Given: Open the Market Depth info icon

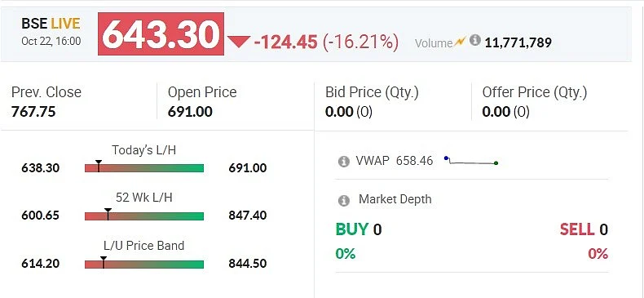Looking at the screenshot, I should tap(343, 201).
